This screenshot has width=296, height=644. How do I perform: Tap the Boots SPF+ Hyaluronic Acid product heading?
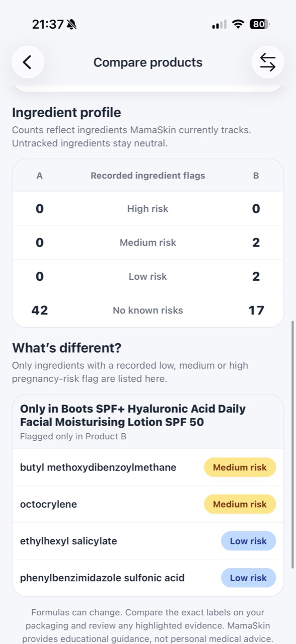pos(133,415)
